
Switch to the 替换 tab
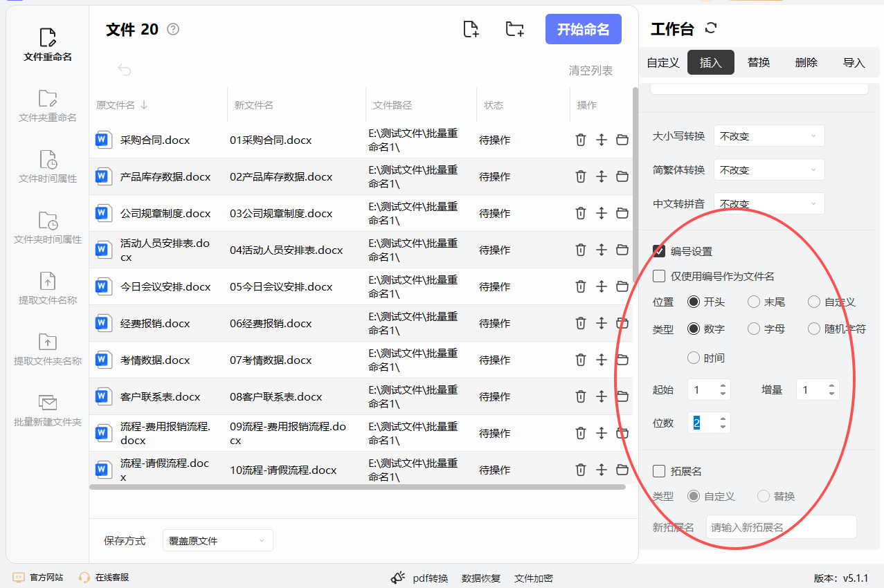pyautogui.click(x=759, y=62)
